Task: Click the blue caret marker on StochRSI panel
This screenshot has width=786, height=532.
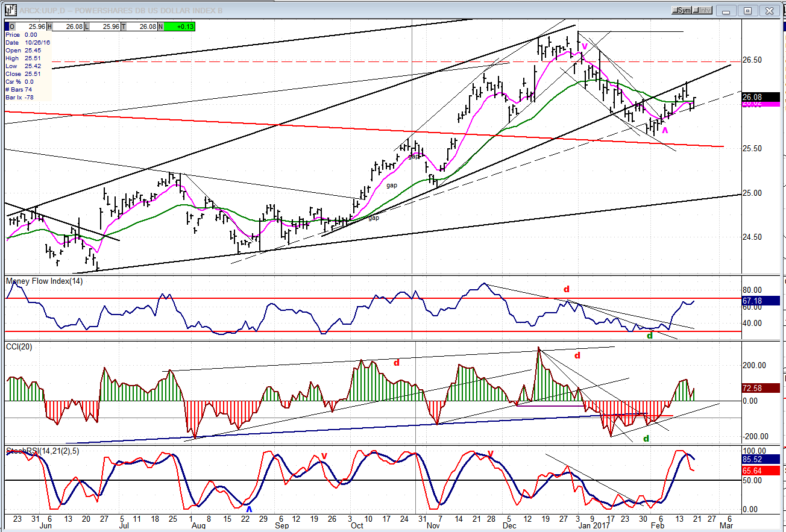Action: point(249,509)
